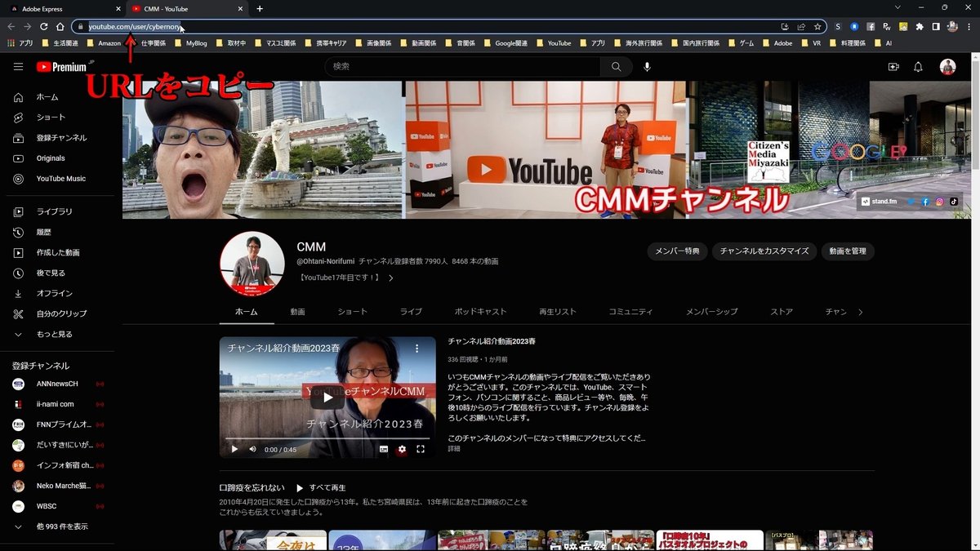Open the notifications bell
This screenshot has height=551, width=980.
[918, 67]
